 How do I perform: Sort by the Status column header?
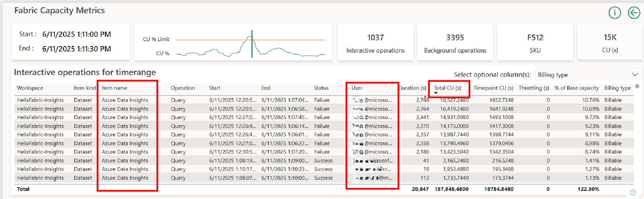click(x=321, y=88)
